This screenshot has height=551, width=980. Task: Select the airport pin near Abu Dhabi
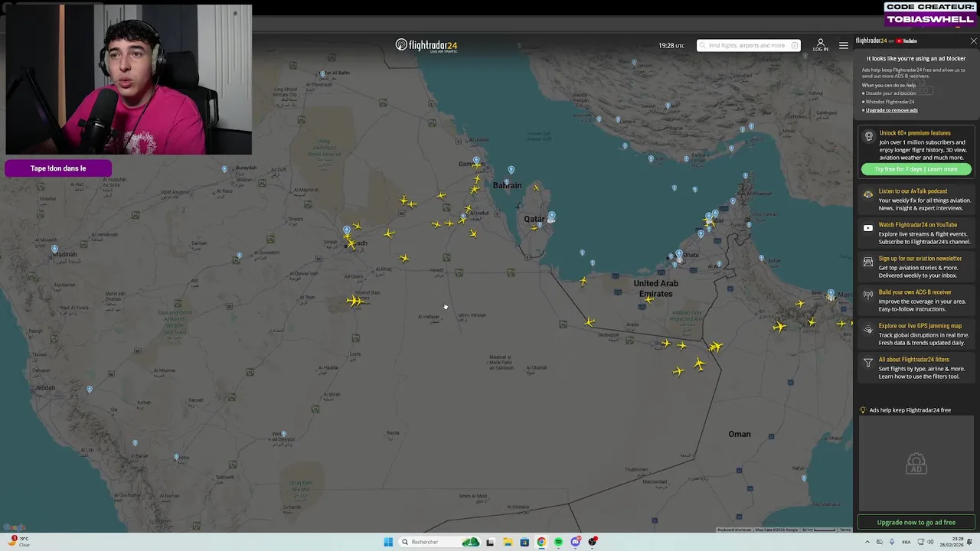click(x=678, y=255)
